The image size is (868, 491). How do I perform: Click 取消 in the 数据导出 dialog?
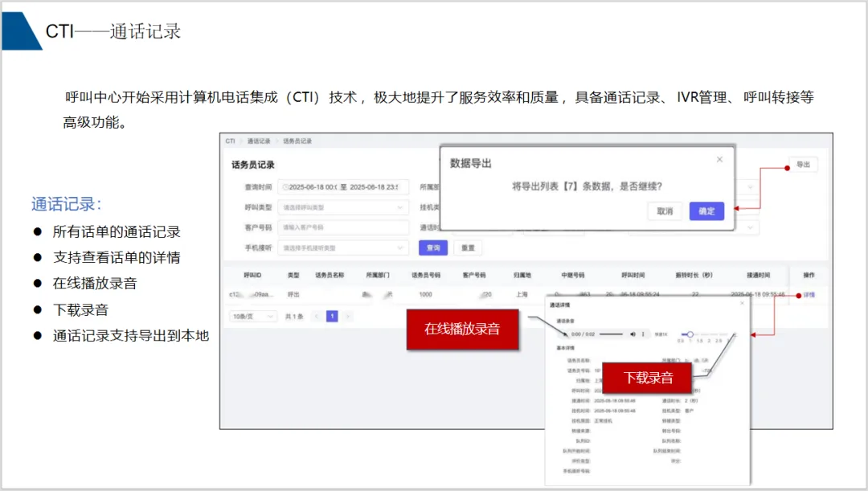click(665, 211)
